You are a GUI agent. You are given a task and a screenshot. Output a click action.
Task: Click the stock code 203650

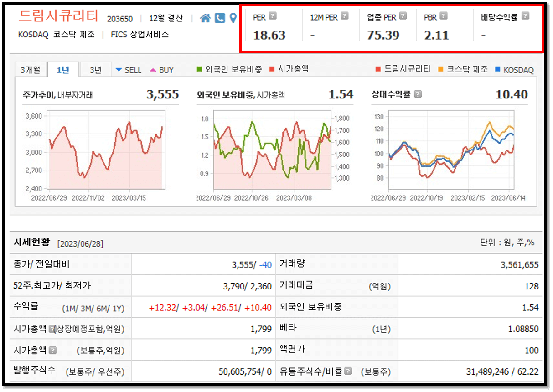tap(120, 19)
